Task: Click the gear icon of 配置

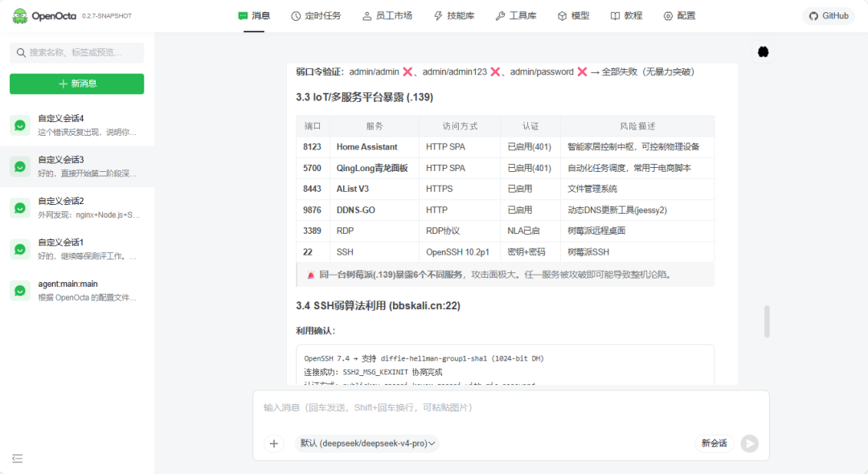Action: (x=668, y=16)
